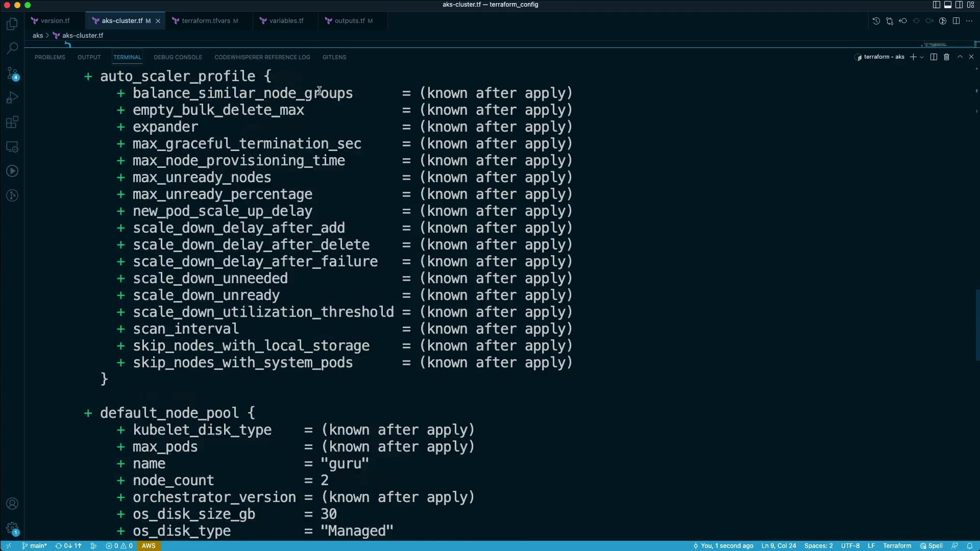This screenshot has height=551, width=980.
Task: Click the AWS status bar item
Action: click(149, 546)
